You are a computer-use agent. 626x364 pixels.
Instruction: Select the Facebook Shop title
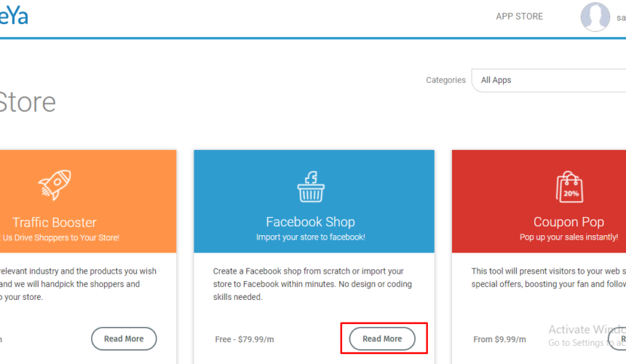(310, 222)
